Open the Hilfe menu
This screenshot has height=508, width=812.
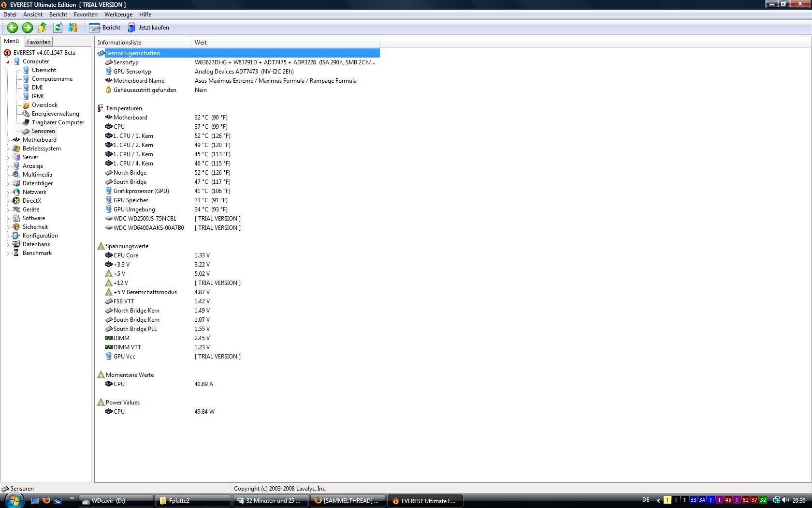145,15
